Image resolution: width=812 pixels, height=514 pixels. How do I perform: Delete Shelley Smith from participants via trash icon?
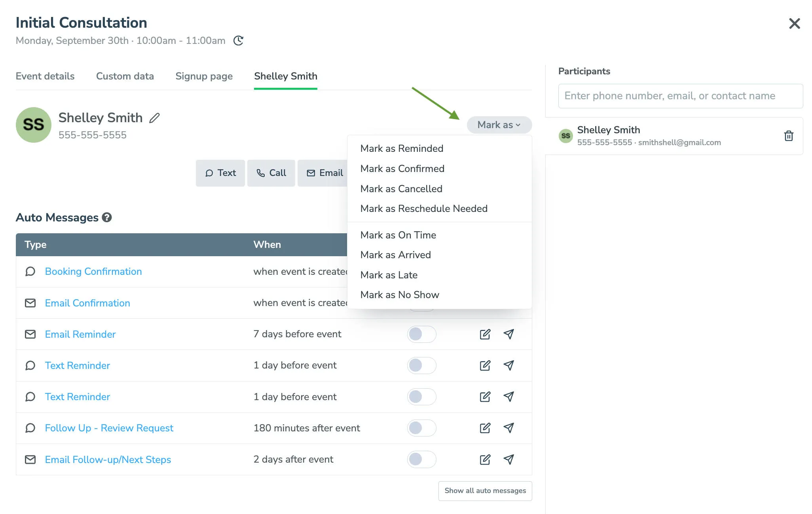(x=789, y=136)
